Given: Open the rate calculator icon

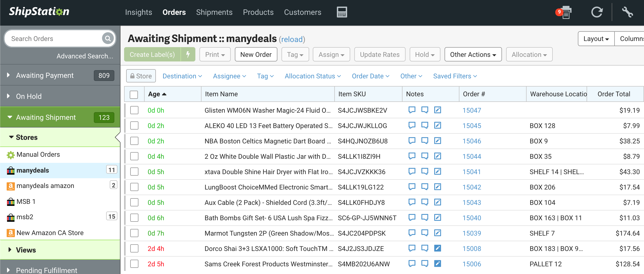Looking at the screenshot, I should [x=342, y=12].
